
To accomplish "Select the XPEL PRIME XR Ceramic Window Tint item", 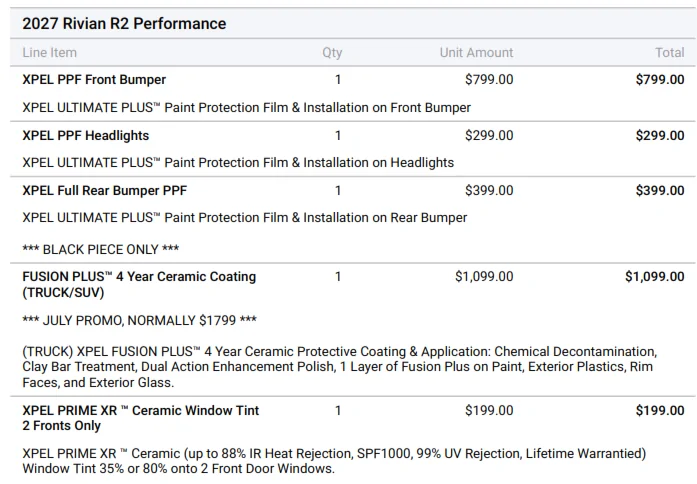I will click(140, 418).
